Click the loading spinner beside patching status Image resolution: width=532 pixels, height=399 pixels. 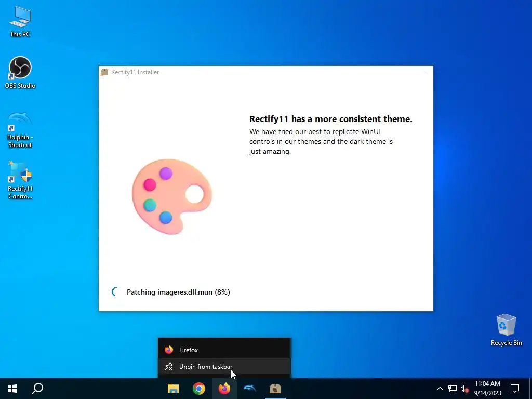[x=115, y=291]
